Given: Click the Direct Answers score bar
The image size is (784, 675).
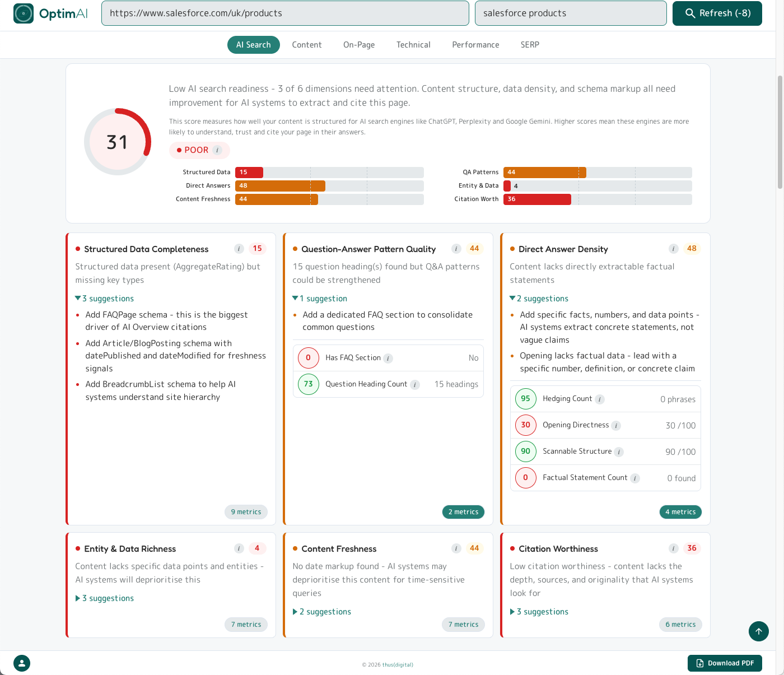Looking at the screenshot, I should pos(329,186).
